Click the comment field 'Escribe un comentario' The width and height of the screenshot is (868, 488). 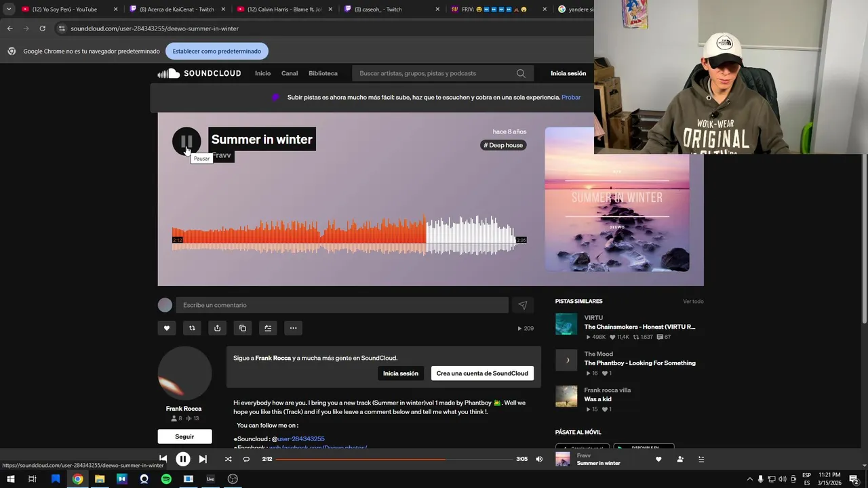pos(342,305)
